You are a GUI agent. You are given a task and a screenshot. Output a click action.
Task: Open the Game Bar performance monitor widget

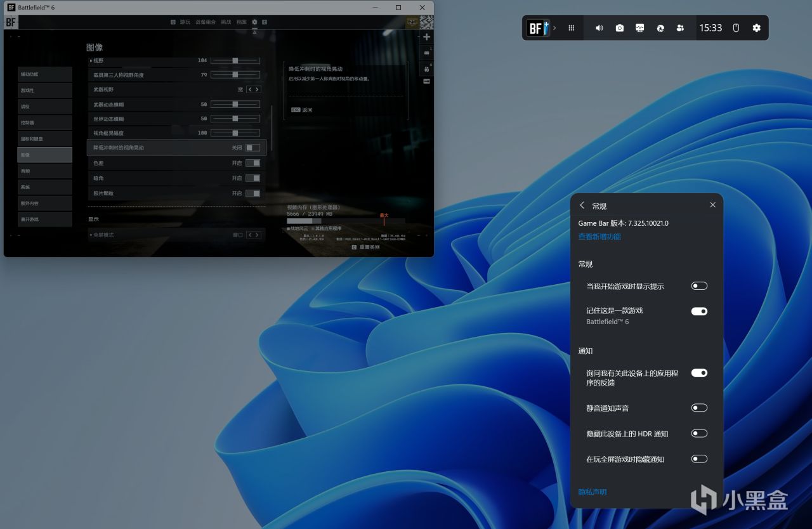[639, 28]
